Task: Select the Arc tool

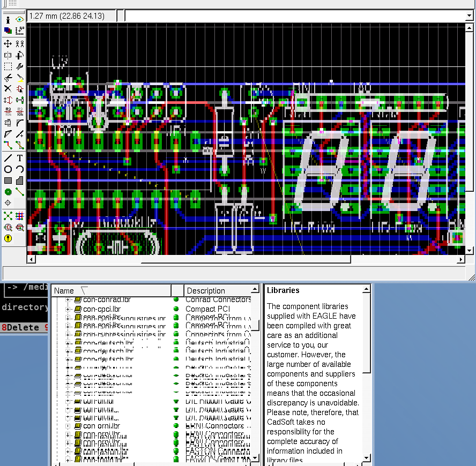Action: pos(20,169)
